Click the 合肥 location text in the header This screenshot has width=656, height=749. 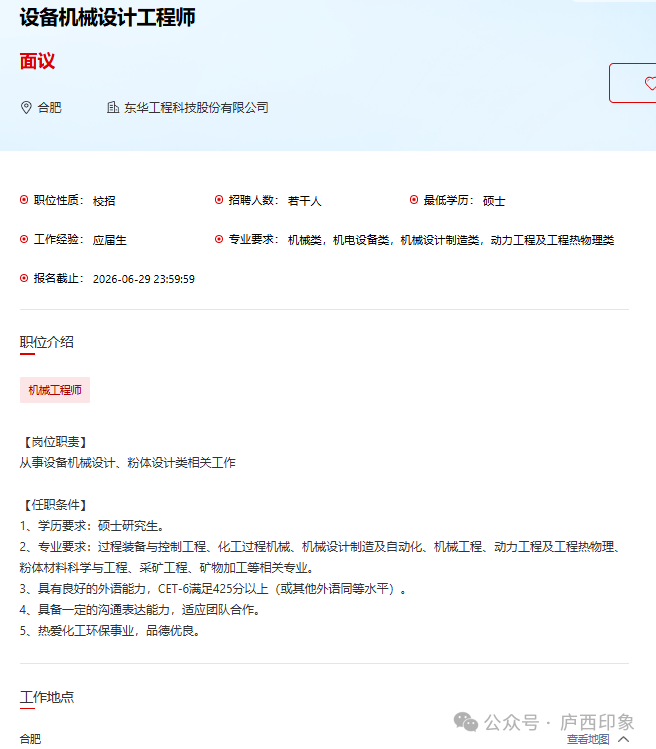[49, 107]
